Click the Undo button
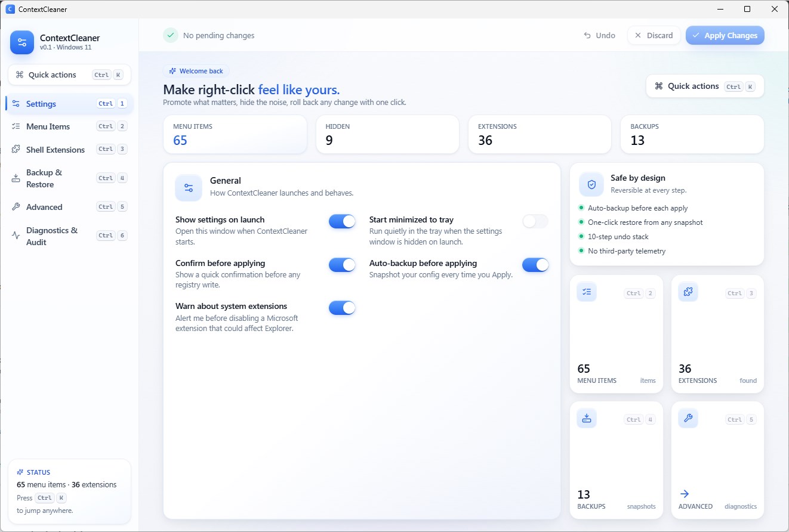Image resolution: width=789 pixels, height=532 pixels. click(599, 35)
